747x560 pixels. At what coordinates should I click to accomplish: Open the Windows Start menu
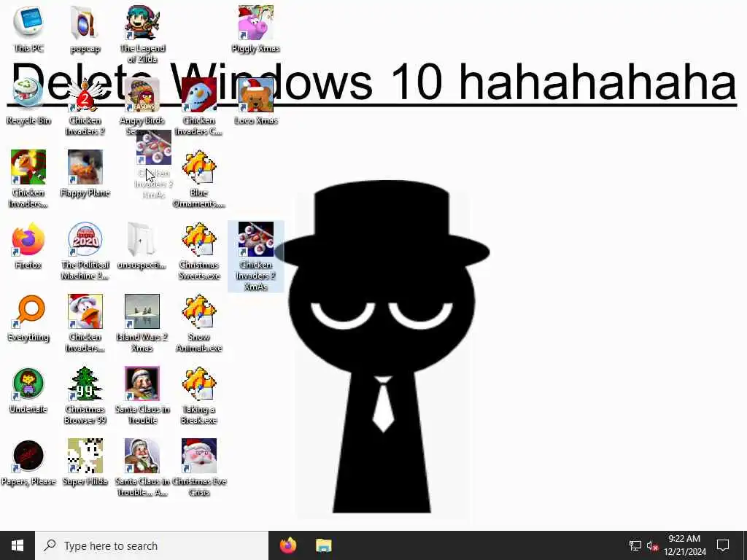click(x=18, y=545)
